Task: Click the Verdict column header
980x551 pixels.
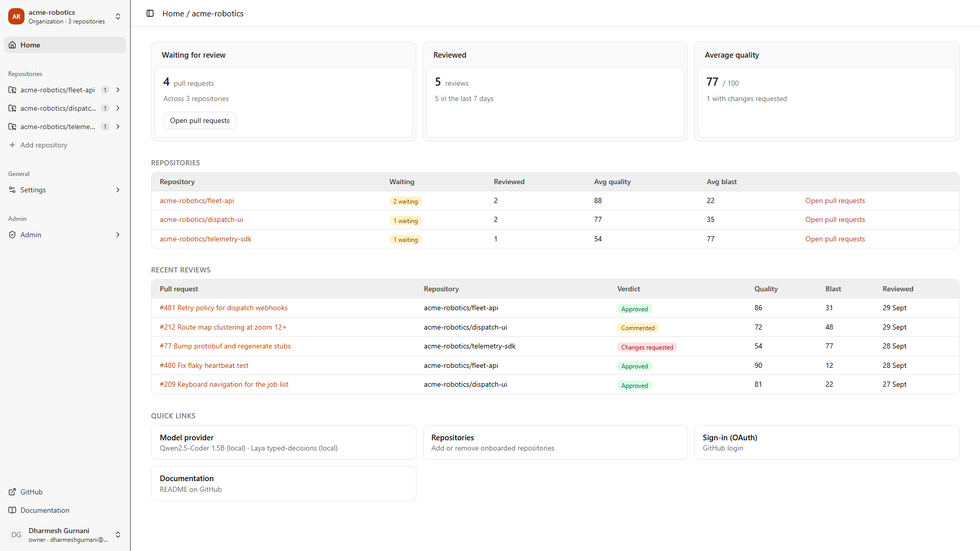Action: pos(628,289)
